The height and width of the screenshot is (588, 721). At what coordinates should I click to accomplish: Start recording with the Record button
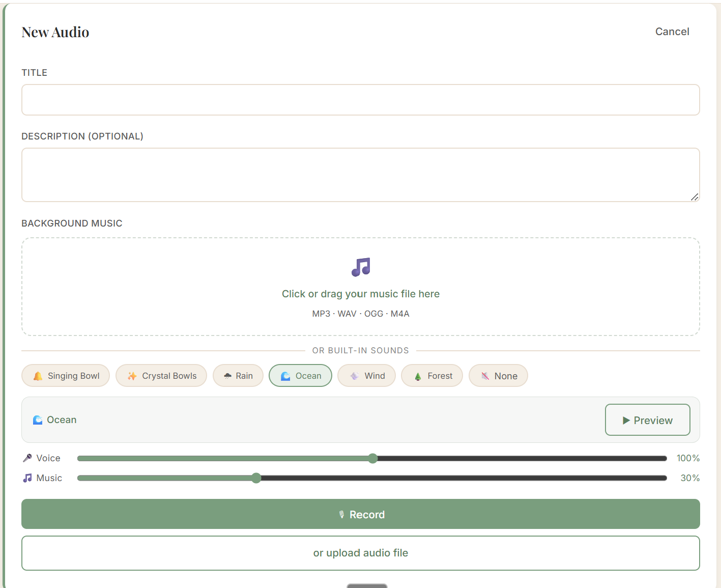tap(361, 514)
